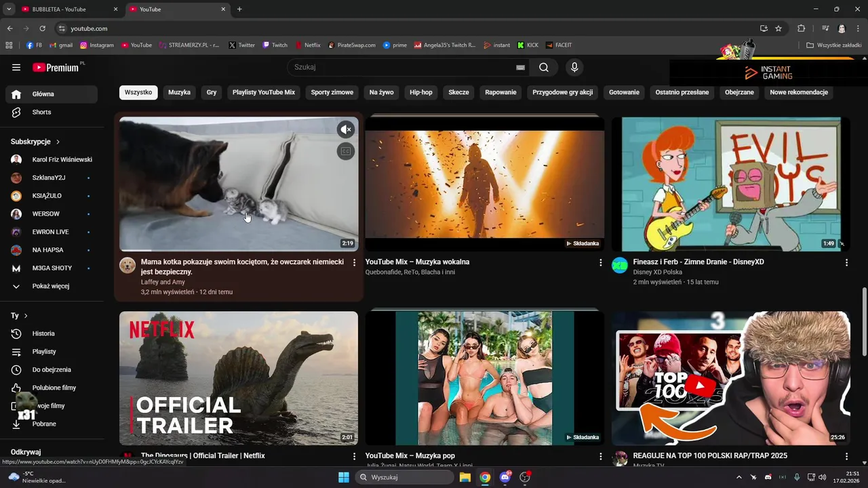Play REAGUJE NA TOP 100 thumbnail
The image size is (868, 488).
730,378
